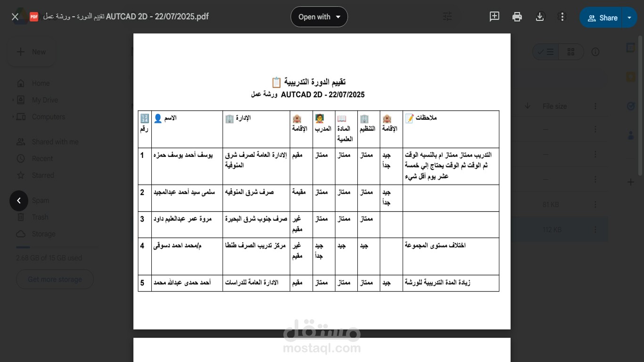Open Recent files in sidebar
The height and width of the screenshot is (362, 644).
click(x=42, y=159)
